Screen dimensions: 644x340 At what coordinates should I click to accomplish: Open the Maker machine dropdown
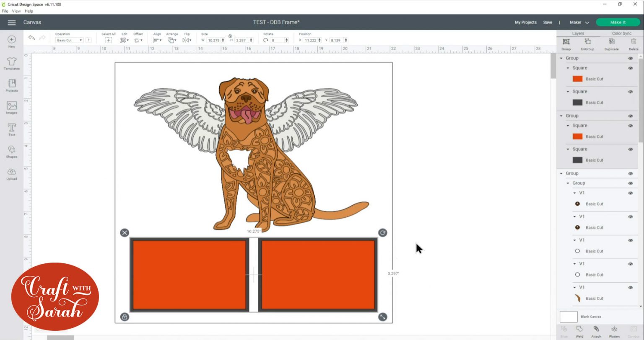[x=579, y=23]
